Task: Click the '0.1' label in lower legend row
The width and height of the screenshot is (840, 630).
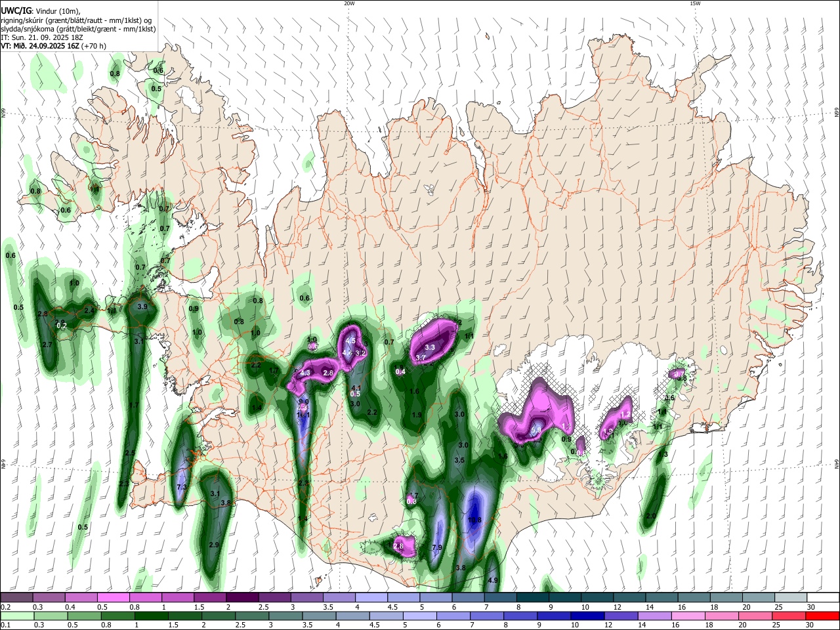Action: [x=5, y=625]
